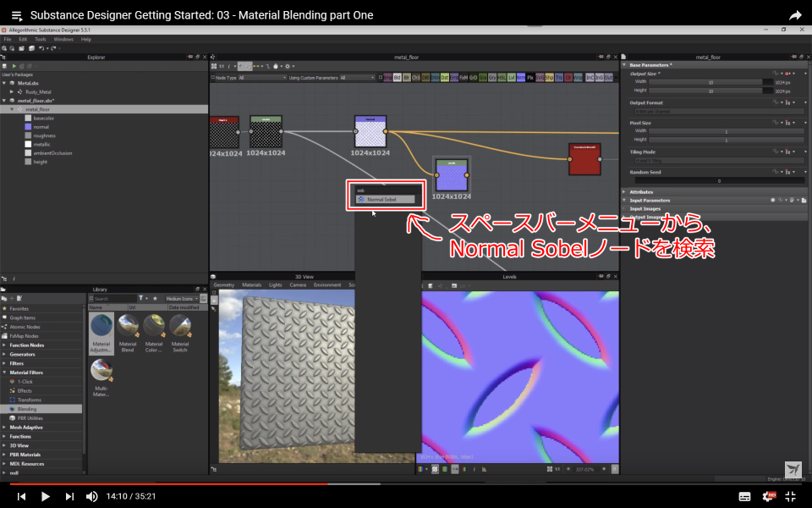Image resolution: width=812 pixels, height=508 pixels.
Task: Expand the Rusty_Metal graph
Action: pyautogui.click(x=12, y=91)
